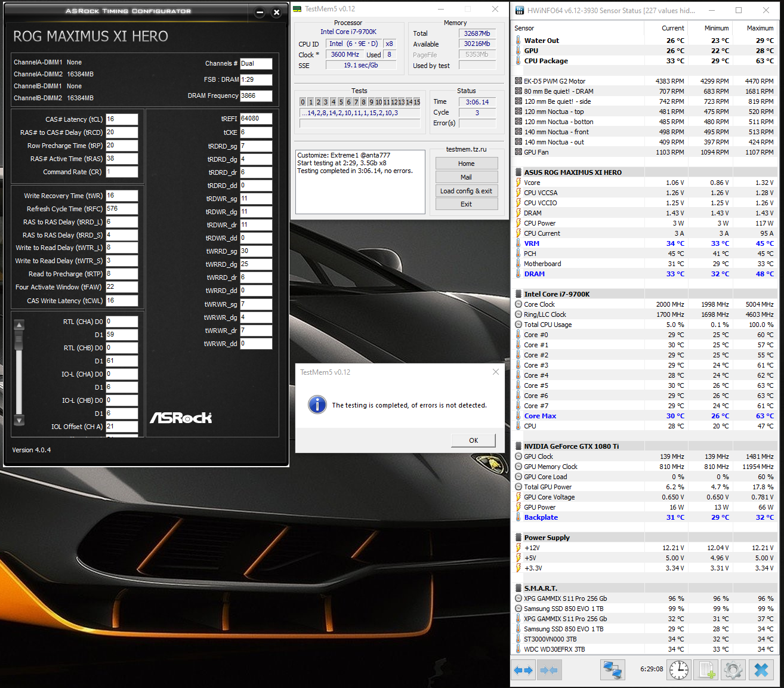The width and height of the screenshot is (784, 688).
Task: Click the blue X icon in HWiNFO toolbar
Action: (761, 670)
